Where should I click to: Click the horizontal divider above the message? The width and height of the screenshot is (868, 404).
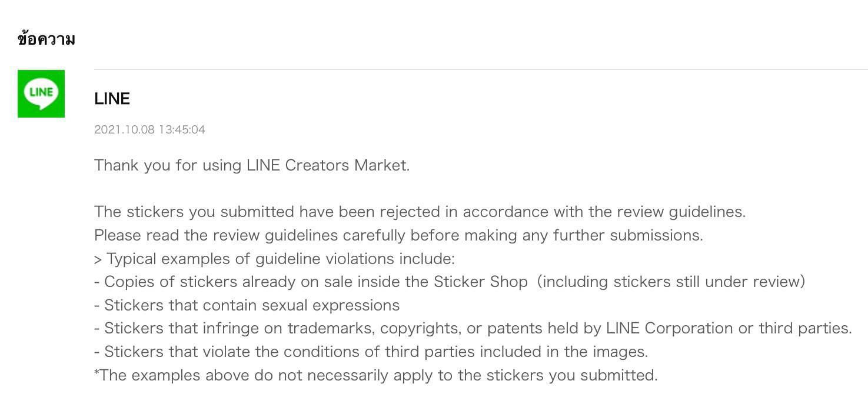click(481, 69)
